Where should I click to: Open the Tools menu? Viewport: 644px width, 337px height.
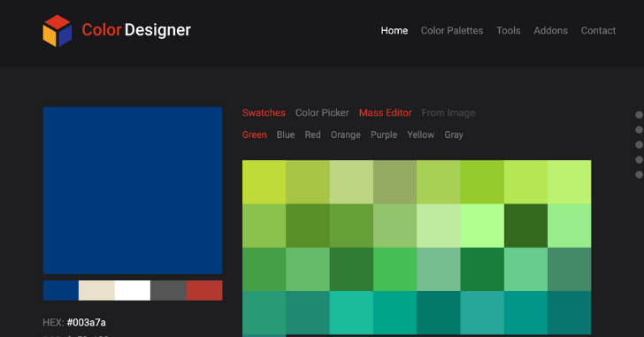pos(508,31)
